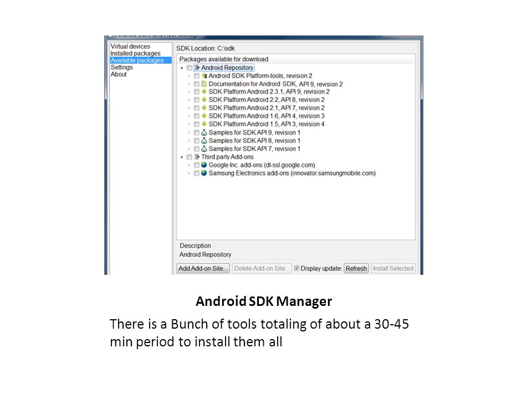Expand the Google Inc. add-ons row
532x399 pixels.
tap(190, 165)
